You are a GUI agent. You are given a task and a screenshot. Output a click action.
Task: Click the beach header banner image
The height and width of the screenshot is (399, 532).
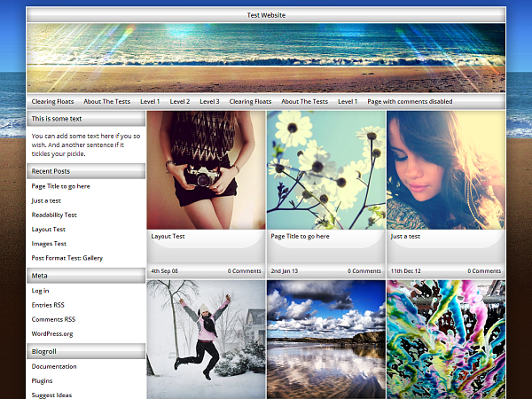tap(266, 58)
